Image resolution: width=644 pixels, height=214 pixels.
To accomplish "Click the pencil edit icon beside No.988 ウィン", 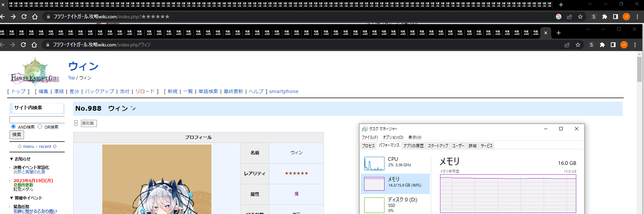I will (x=133, y=109).
